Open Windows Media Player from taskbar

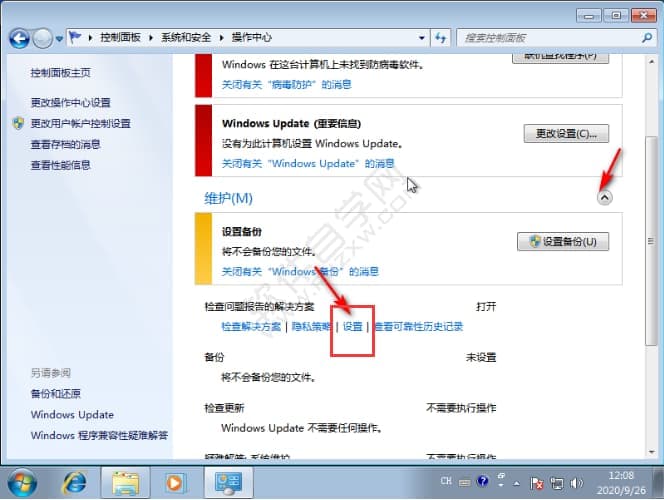(x=176, y=483)
